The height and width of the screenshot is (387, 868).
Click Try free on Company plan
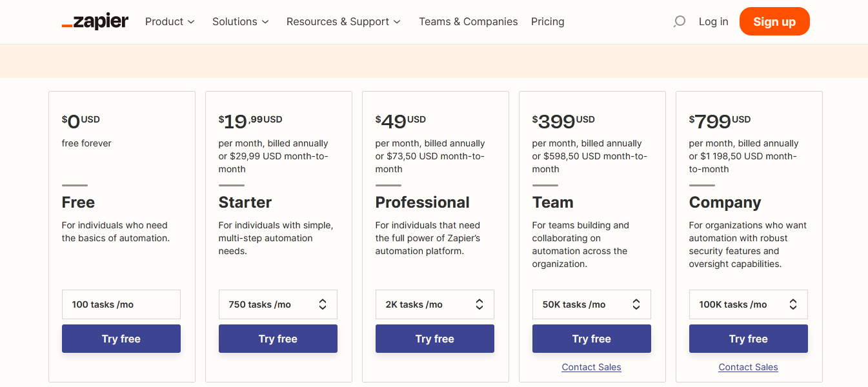point(749,339)
